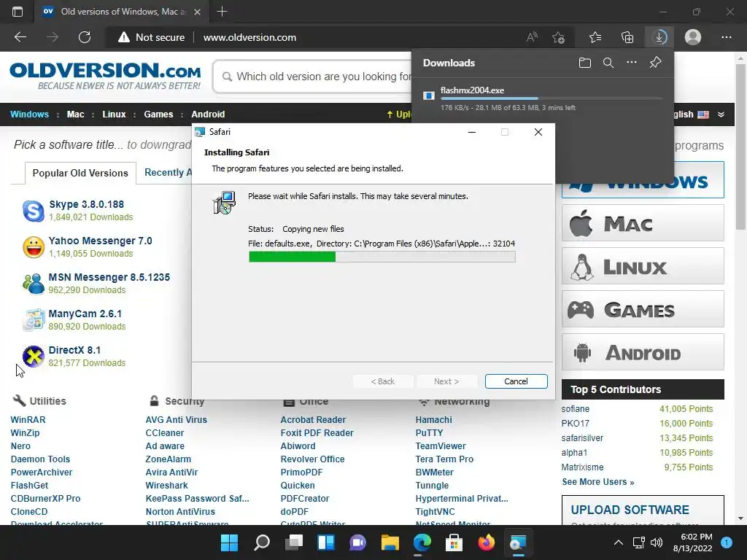The height and width of the screenshot is (560, 747).
Task: Open the PuTTY link under Networking
Action: [429, 433]
